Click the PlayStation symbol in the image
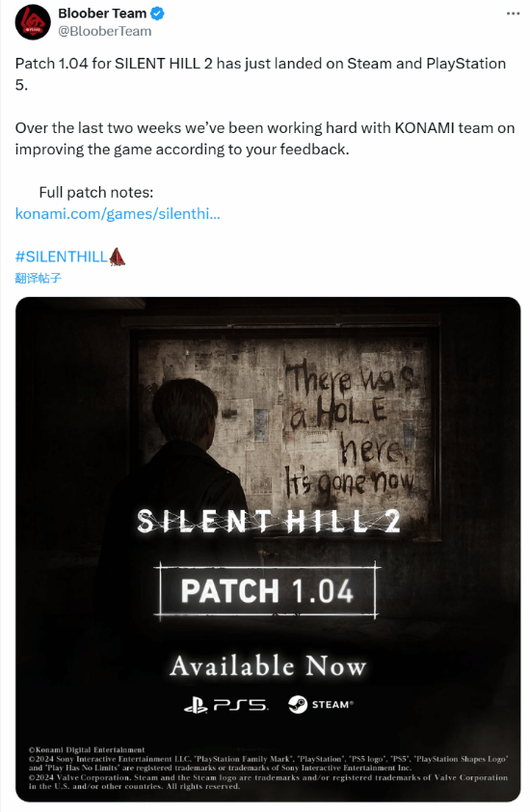 196,705
